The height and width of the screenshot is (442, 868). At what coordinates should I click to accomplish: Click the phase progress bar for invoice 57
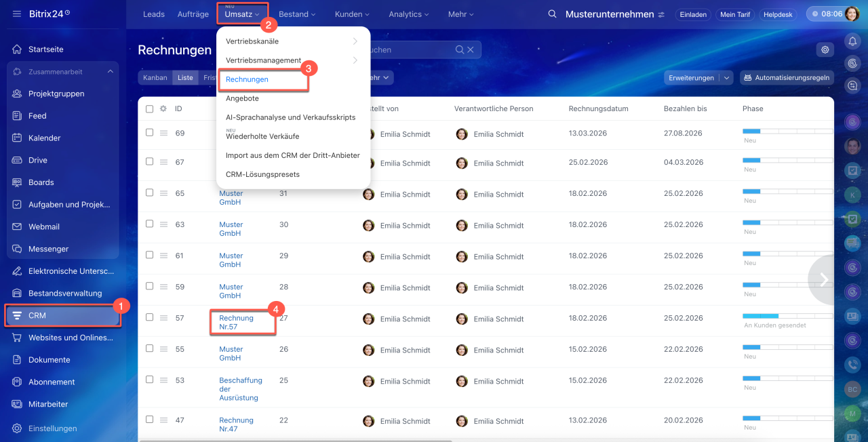(787, 316)
